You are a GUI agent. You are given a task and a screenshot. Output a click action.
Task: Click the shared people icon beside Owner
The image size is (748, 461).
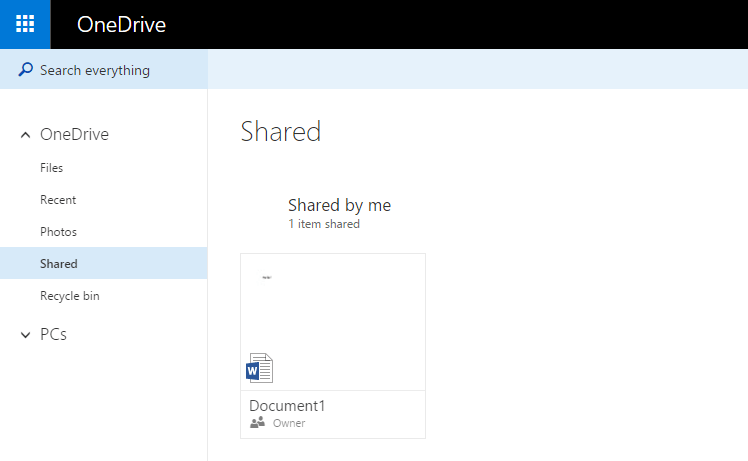(257, 422)
